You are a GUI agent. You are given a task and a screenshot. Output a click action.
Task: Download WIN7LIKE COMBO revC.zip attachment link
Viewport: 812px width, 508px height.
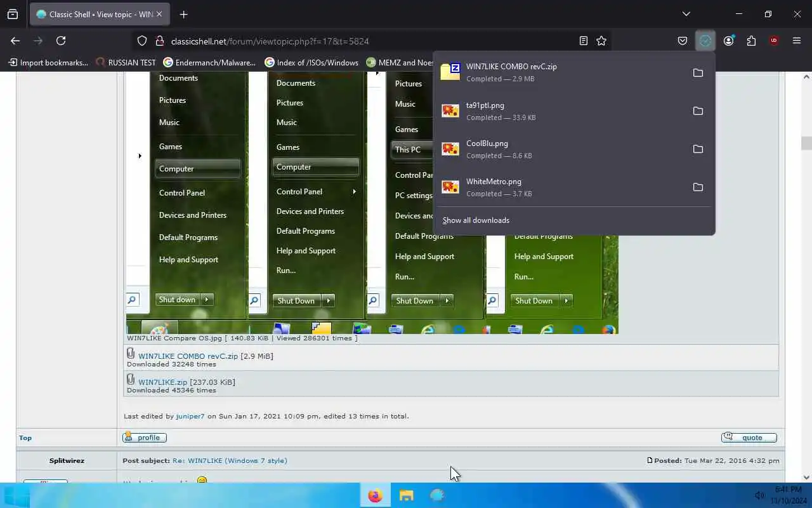[188, 356]
